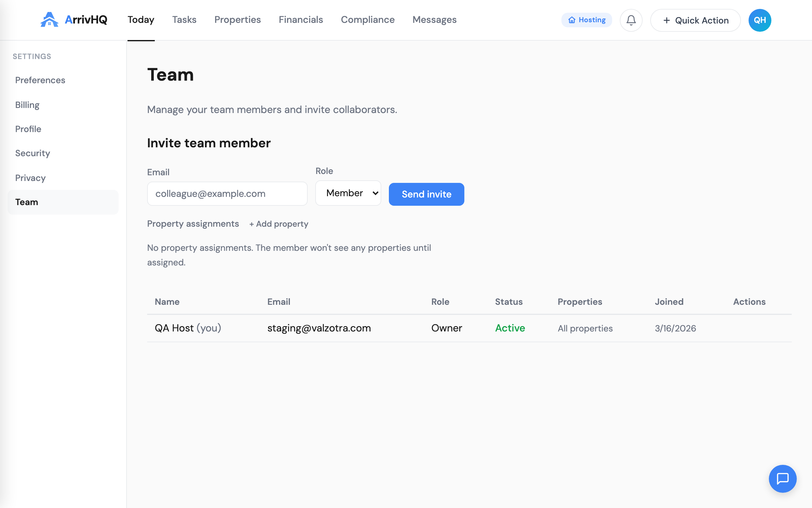The height and width of the screenshot is (508, 812).
Task: Click the Hosting mode badge
Action: point(586,20)
